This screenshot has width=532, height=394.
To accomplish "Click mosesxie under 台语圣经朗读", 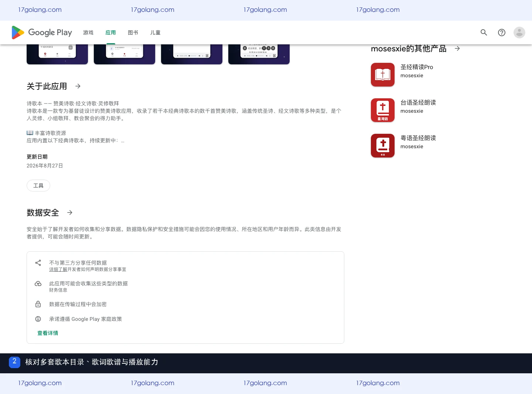I will click(x=412, y=111).
